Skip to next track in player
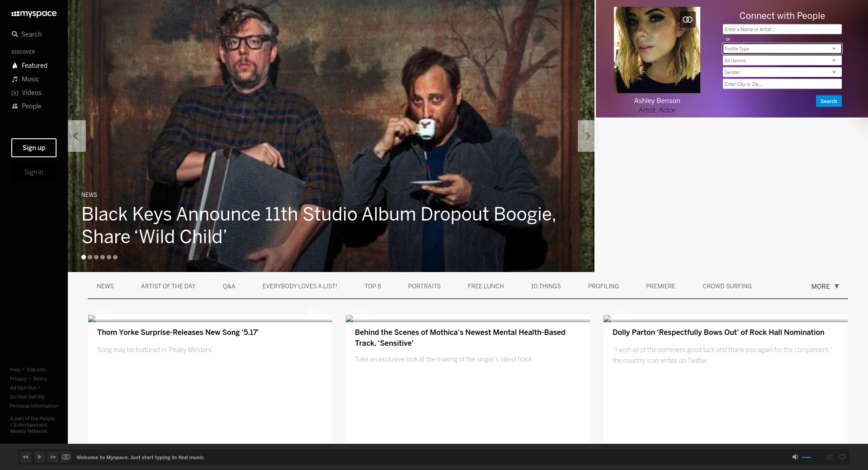 (53, 457)
